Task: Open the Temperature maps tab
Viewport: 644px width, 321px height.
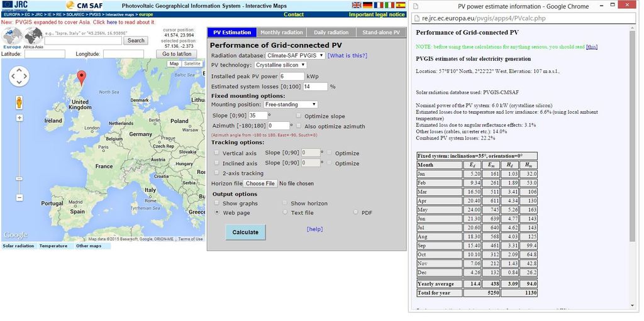Action: (53, 246)
